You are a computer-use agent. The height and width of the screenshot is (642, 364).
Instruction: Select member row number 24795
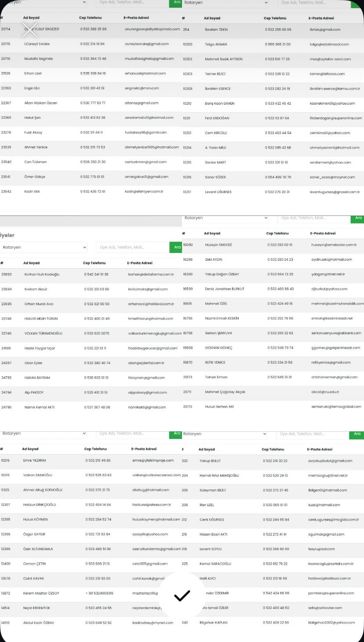pos(7,408)
